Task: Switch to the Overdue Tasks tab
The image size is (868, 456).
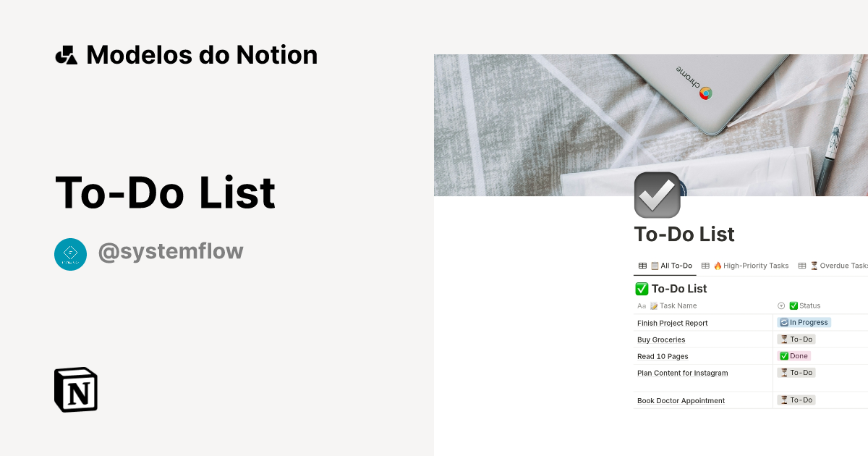Action: [839, 266]
